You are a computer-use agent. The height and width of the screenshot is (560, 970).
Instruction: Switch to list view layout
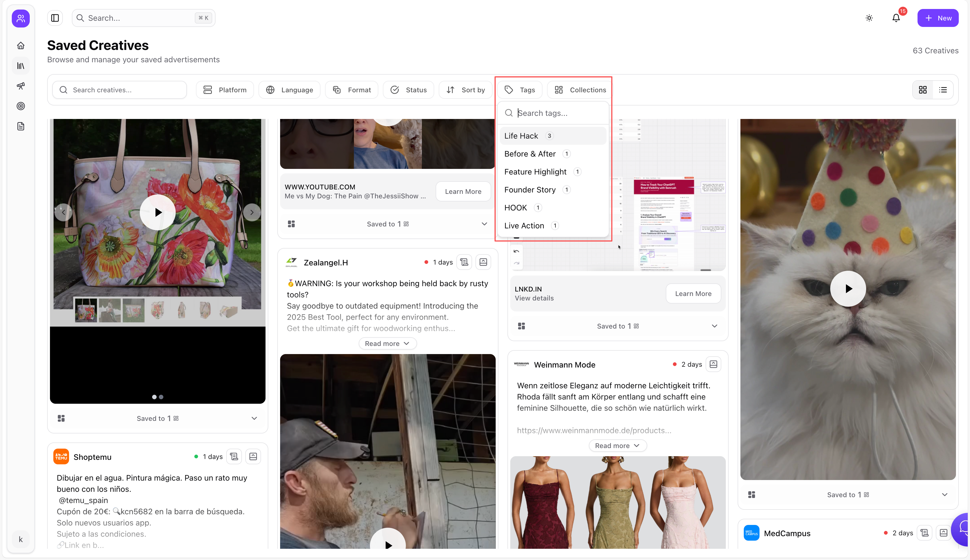[943, 90]
